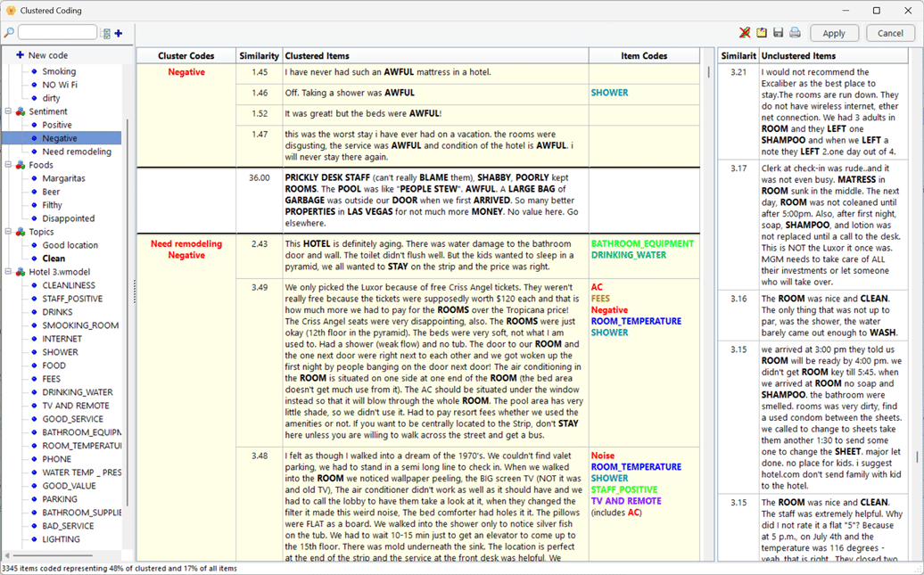The image size is (924, 575).
Task: Click the splitter handle beside code tree
Action: 135,292
